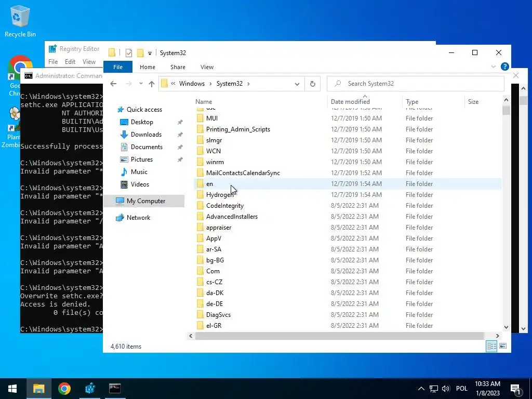This screenshot has width=532, height=399.
Task: Select the slmgr folder
Action: 214,140
